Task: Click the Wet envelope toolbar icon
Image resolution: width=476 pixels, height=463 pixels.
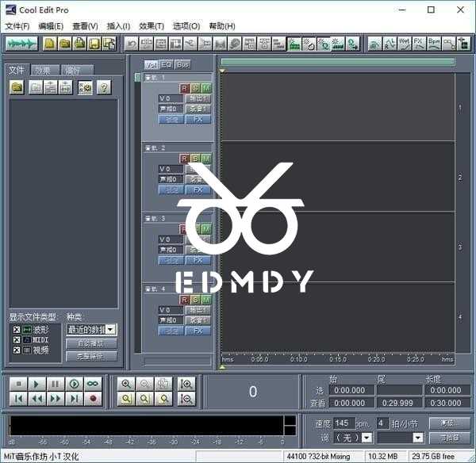Action: tap(405, 44)
